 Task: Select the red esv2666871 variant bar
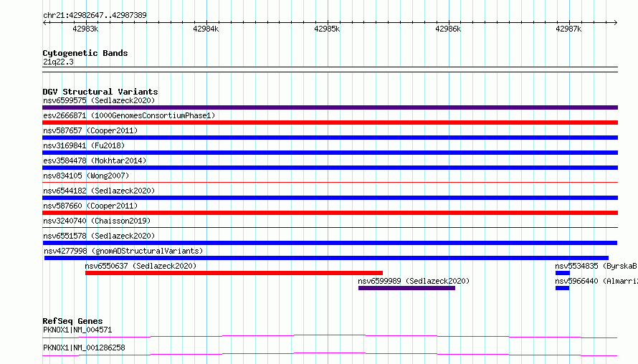tap(330, 123)
